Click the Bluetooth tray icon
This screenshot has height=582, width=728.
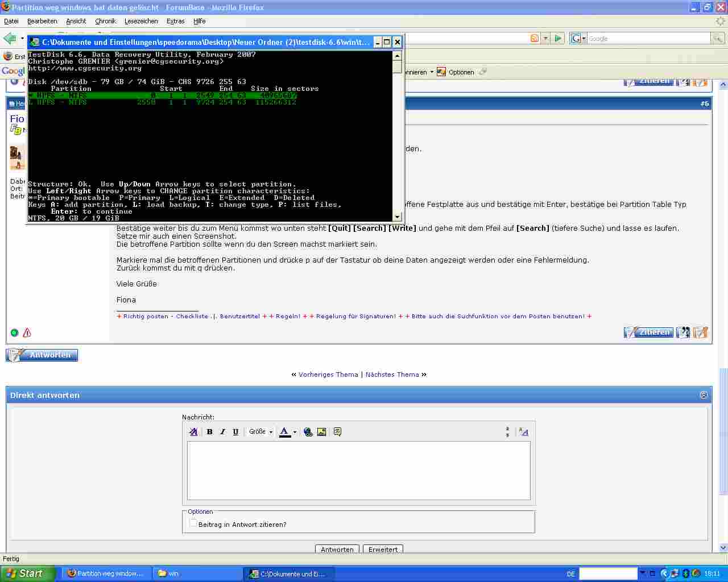pos(686,573)
